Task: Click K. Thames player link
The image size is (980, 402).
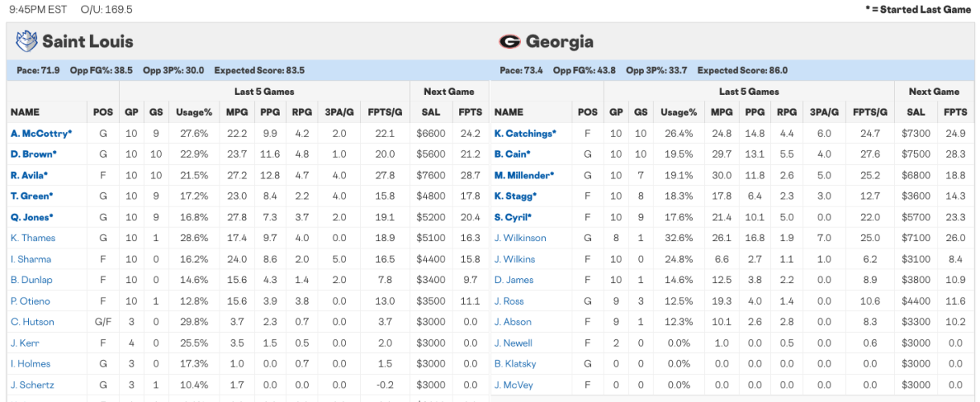Action: click(32, 238)
